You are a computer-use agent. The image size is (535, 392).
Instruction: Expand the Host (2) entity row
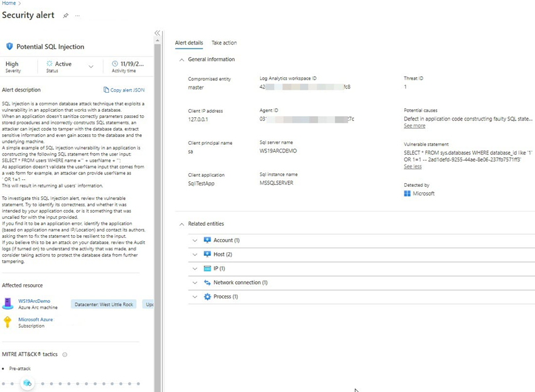pyautogui.click(x=195, y=254)
